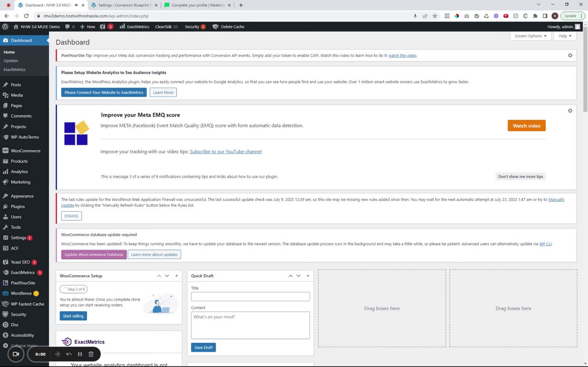
Task: Click the DISMISS button on Wordfence notice
Action: click(71, 216)
